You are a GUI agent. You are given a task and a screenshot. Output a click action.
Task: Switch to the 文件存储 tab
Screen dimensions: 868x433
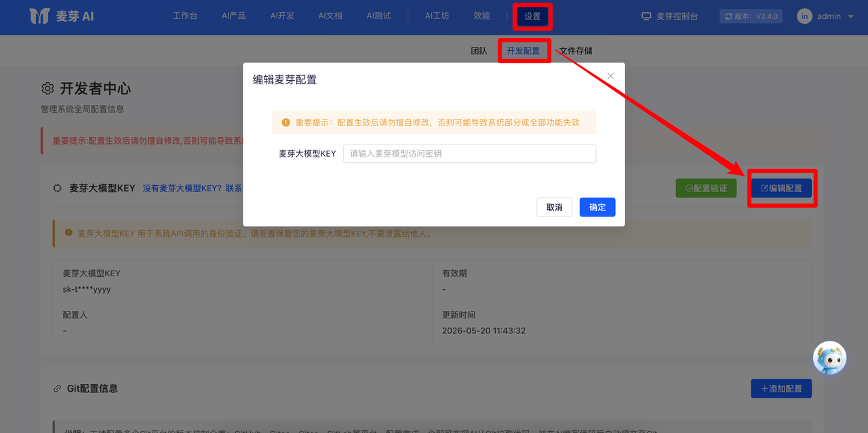click(576, 51)
